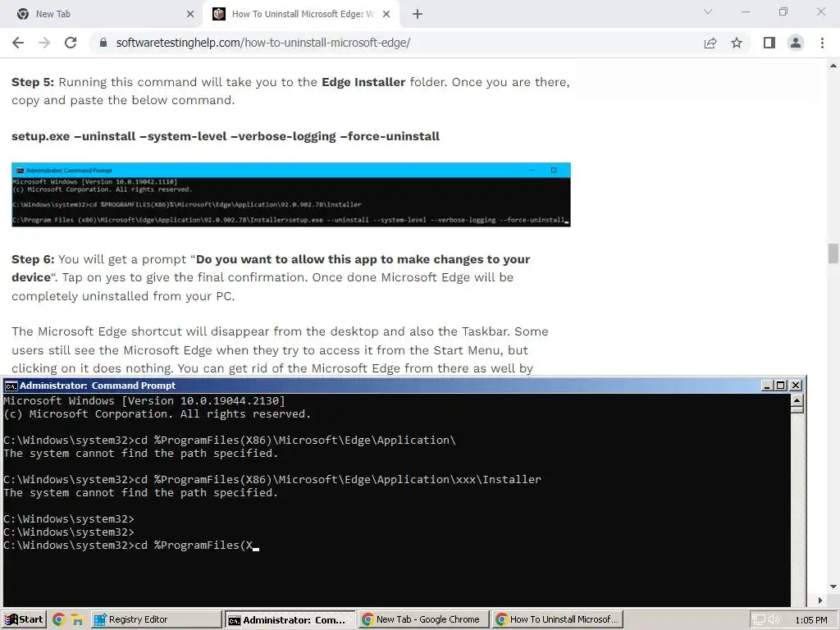Click page scrollbar up arrow
The width and height of the screenshot is (840, 630).
(833, 66)
